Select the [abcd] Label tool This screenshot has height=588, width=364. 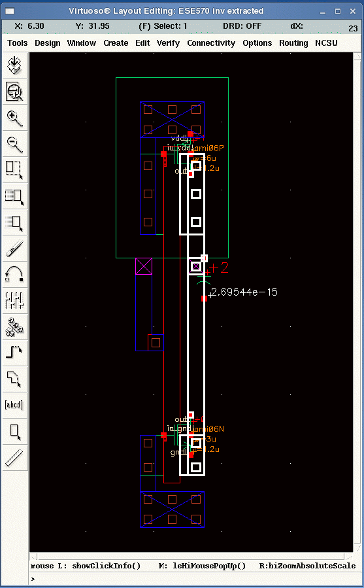(14, 404)
